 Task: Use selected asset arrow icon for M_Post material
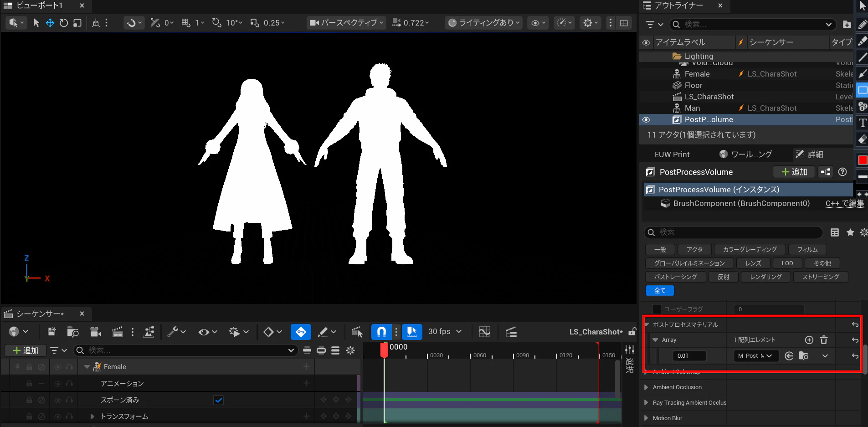coord(789,356)
